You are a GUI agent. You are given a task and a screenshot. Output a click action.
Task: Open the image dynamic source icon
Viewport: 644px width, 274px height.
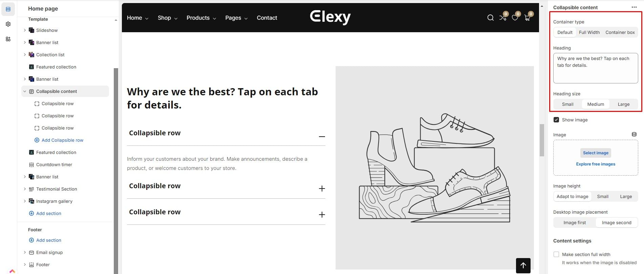634,135
